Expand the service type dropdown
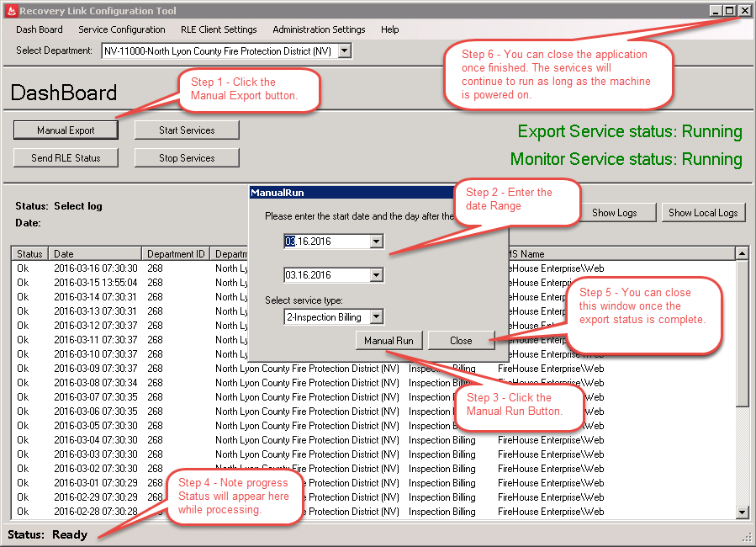756x547 pixels. 376,317
